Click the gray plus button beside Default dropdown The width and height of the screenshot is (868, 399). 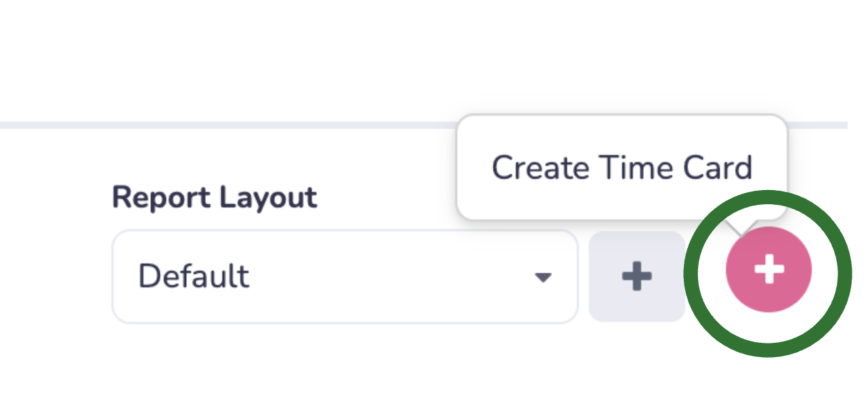pyautogui.click(x=637, y=277)
